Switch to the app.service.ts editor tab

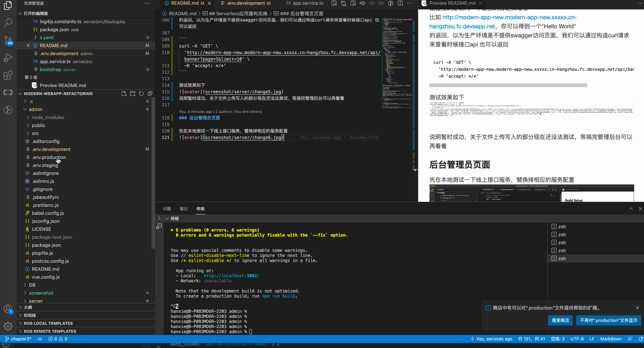(304, 3)
